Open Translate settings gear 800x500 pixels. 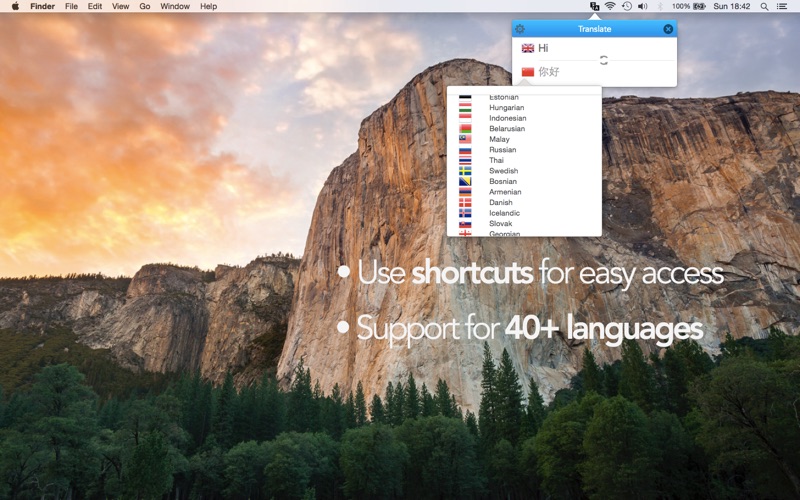(519, 29)
